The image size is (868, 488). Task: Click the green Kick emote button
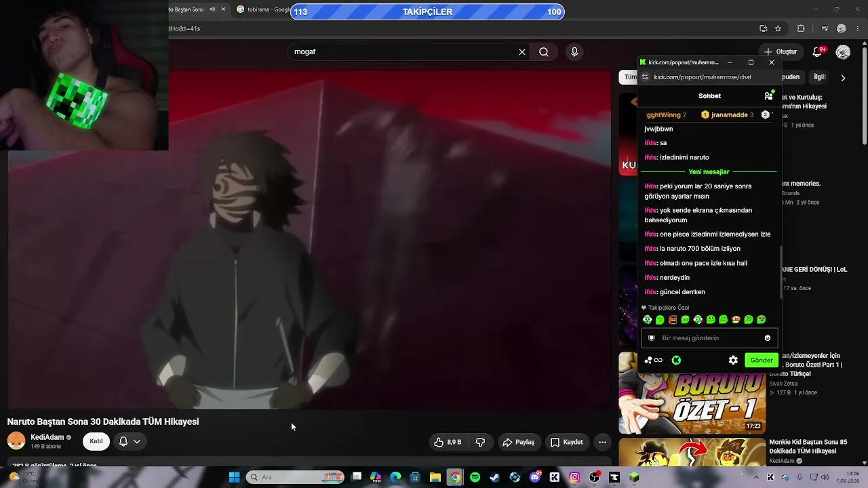tap(676, 361)
